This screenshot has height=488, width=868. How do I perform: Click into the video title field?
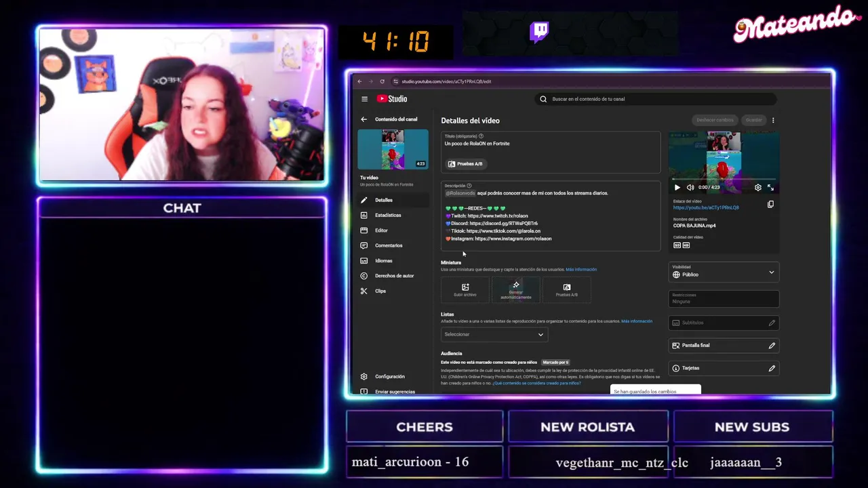click(x=551, y=152)
